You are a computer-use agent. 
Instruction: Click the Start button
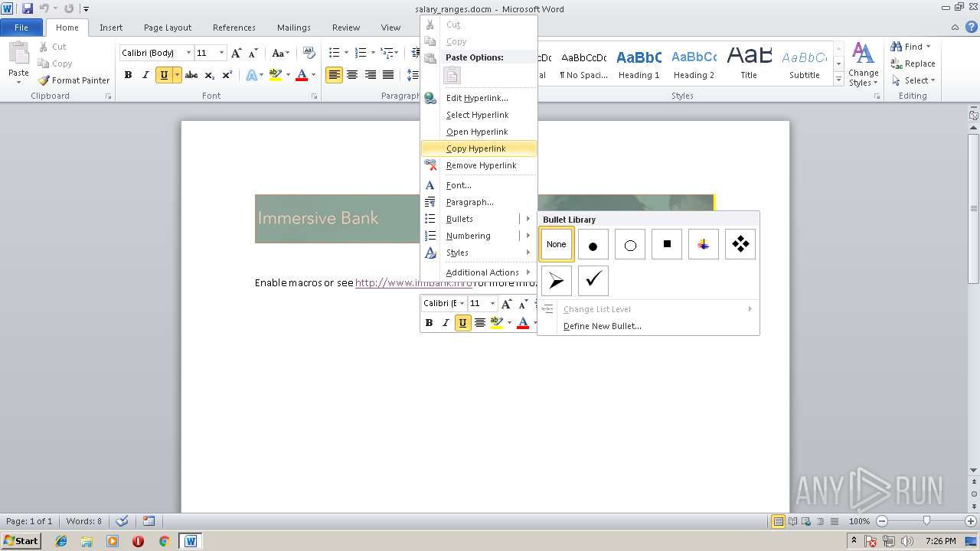click(x=21, y=540)
